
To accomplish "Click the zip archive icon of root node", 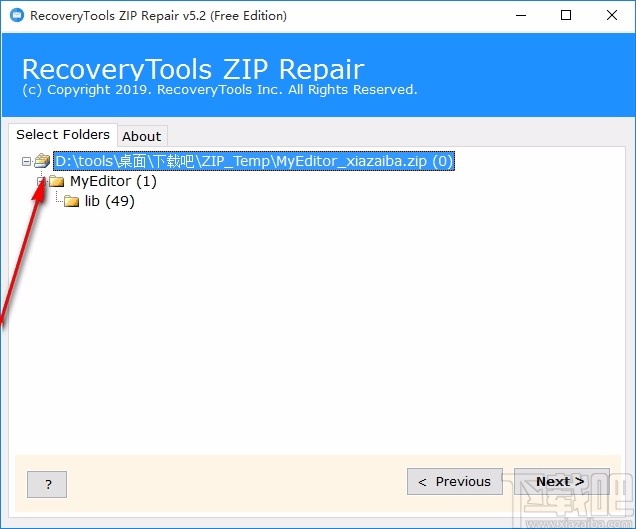I will tap(42, 161).
